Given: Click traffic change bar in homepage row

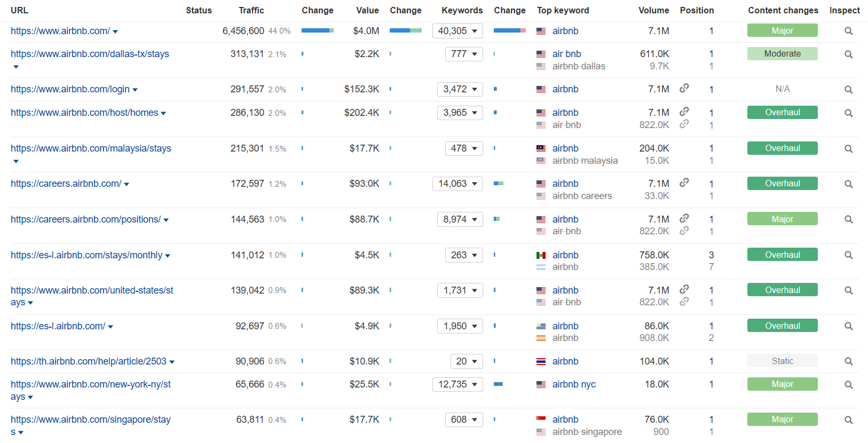Looking at the screenshot, I should coord(318,30).
